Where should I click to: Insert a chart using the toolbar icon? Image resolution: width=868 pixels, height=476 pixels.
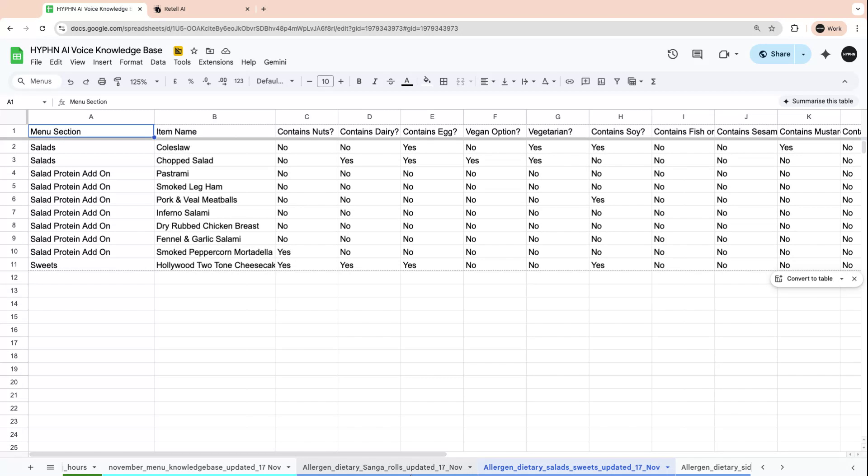pos(601,81)
